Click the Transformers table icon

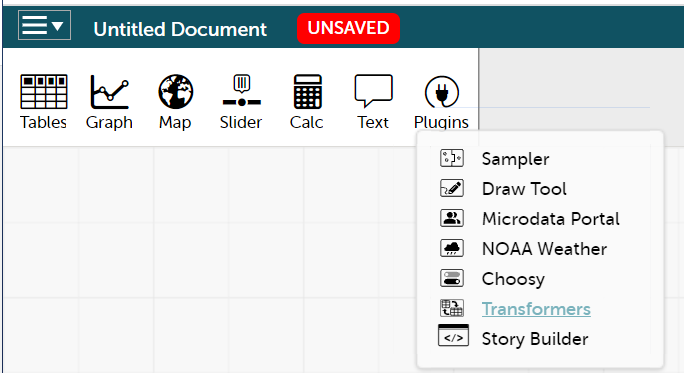coord(451,308)
